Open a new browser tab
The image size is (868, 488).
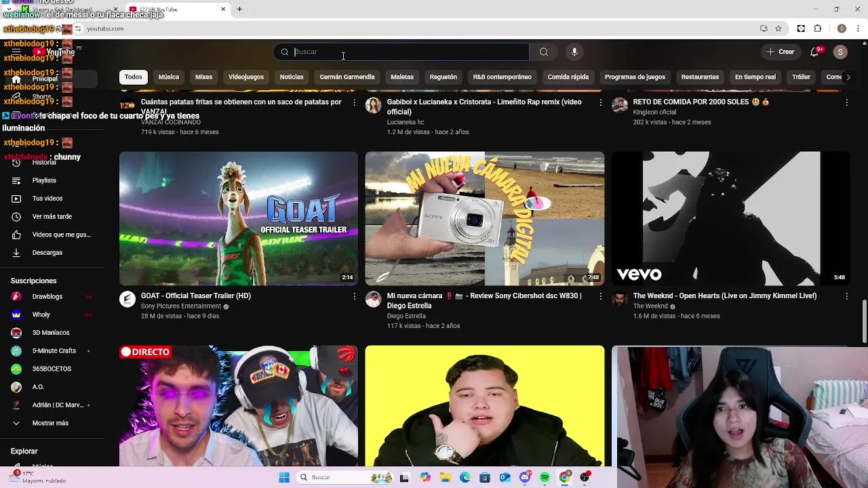(239, 9)
